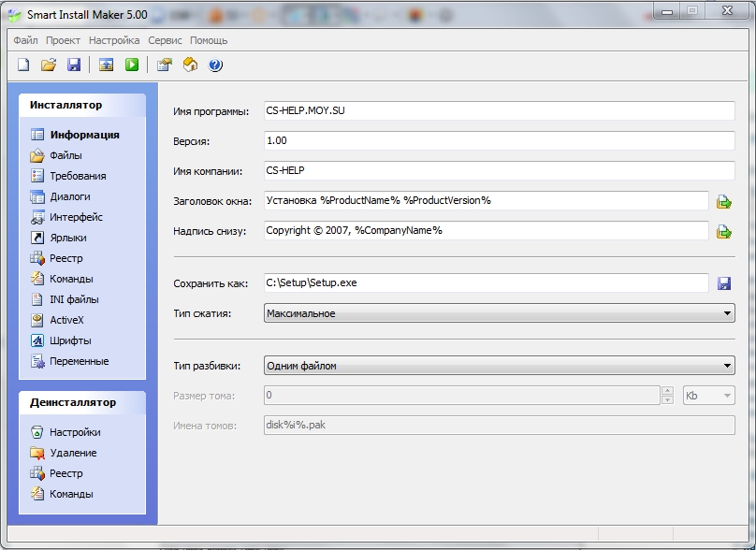
Task: Click the Имя компании input field
Action: pyautogui.click(x=499, y=170)
